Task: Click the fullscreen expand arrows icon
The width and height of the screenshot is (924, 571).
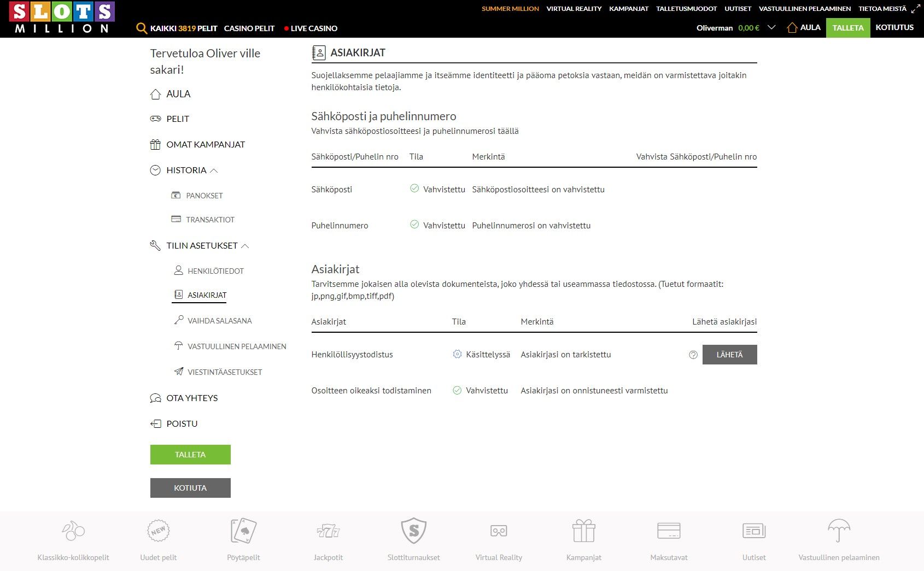Action: pos(916,9)
